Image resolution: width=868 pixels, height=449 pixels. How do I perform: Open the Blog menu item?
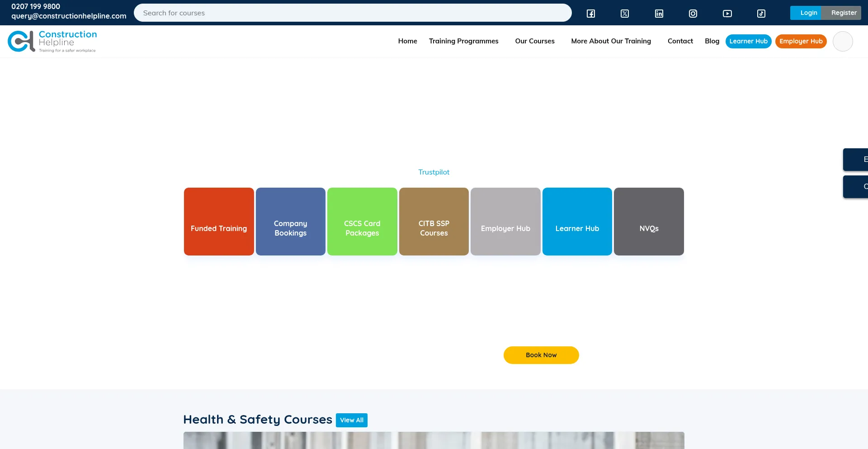point(712,41)
